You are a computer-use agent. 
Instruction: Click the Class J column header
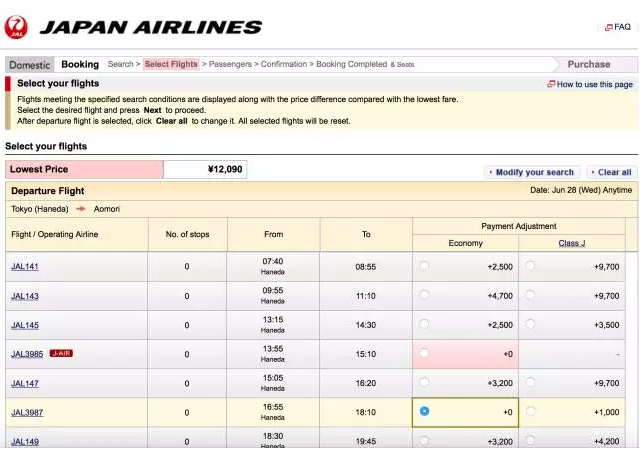(x=572, y=243)
